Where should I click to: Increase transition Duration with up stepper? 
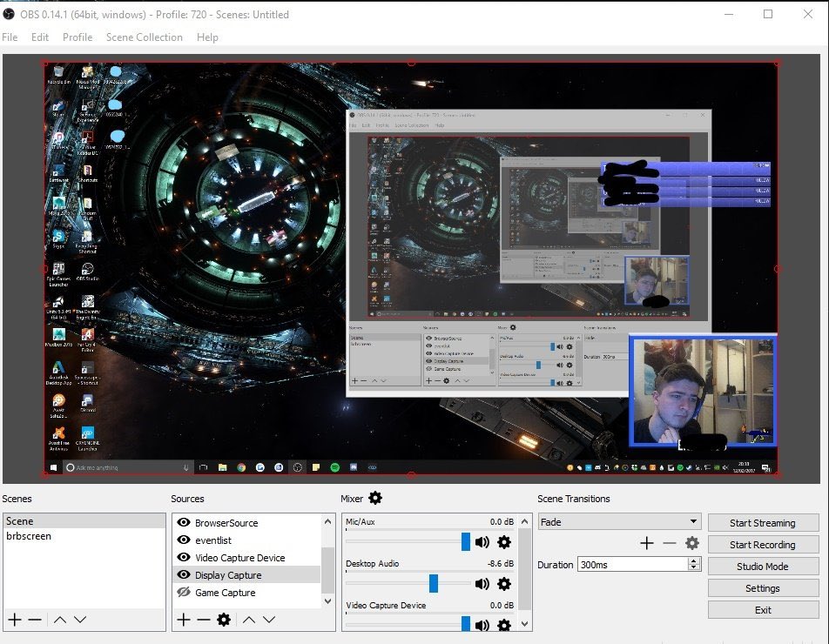tap(694, 560)
